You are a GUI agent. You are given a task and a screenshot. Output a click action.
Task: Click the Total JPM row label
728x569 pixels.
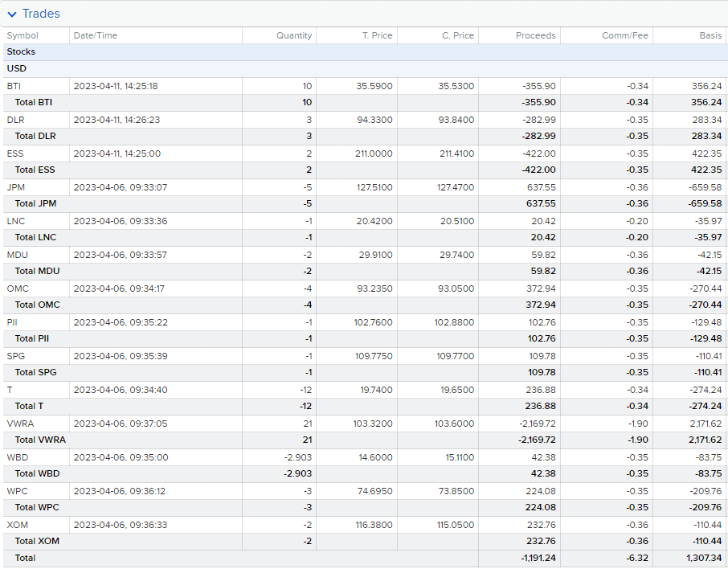click(x=35, y=204)
